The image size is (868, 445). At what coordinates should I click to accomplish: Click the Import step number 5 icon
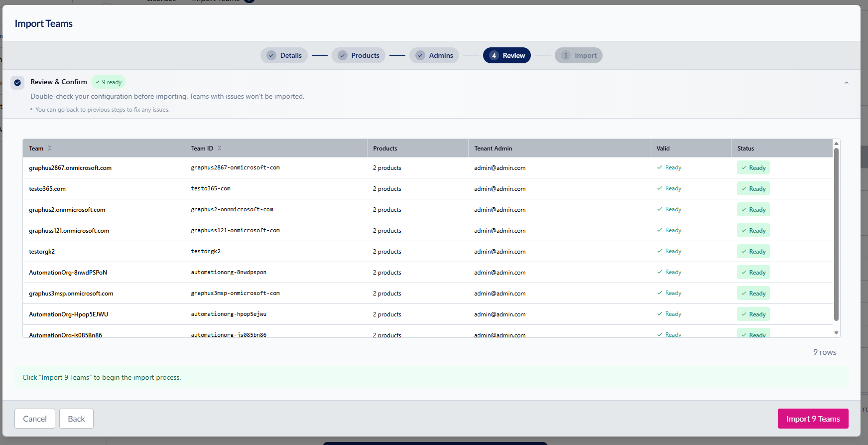pos(566,55)
